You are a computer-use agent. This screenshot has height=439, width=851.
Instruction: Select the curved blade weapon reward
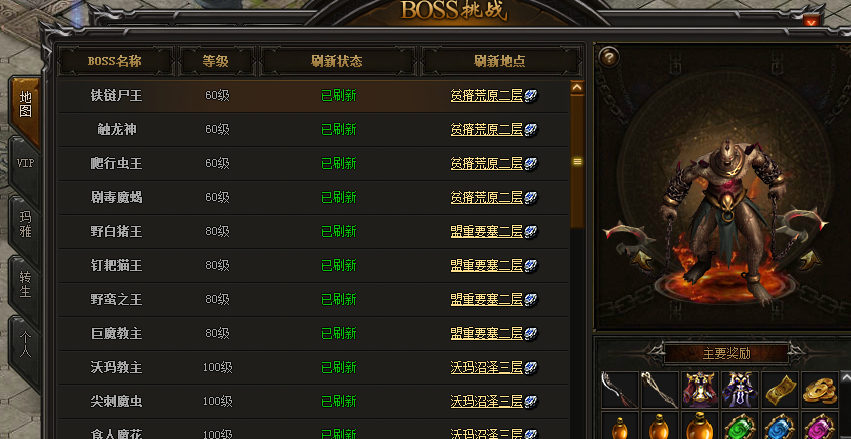619,389
